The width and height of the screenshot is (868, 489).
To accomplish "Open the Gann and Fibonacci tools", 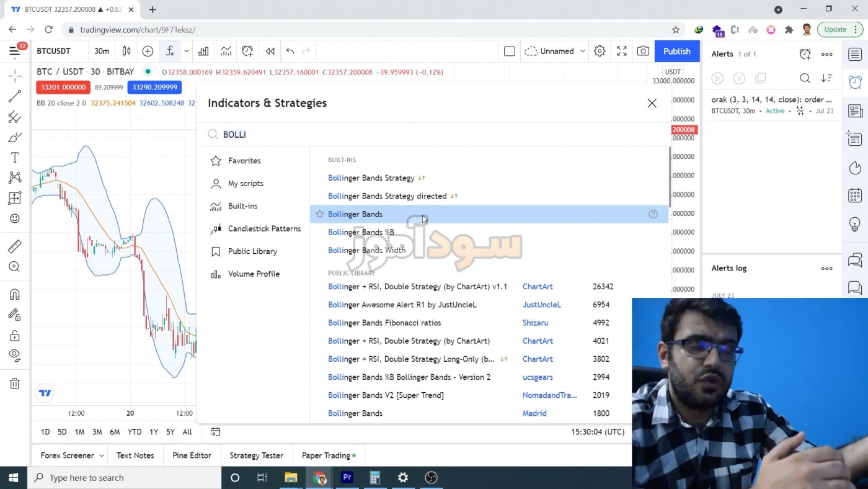I will [x=15, y=117].
